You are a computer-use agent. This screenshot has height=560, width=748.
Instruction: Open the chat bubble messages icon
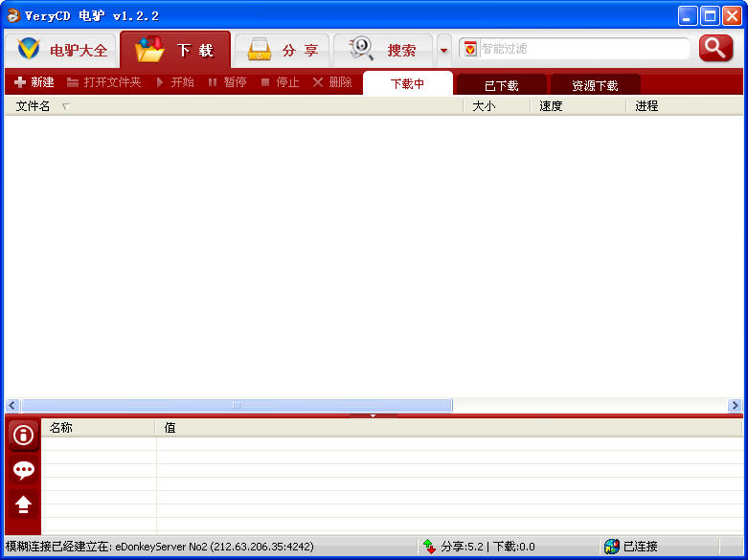coord(24,470)
